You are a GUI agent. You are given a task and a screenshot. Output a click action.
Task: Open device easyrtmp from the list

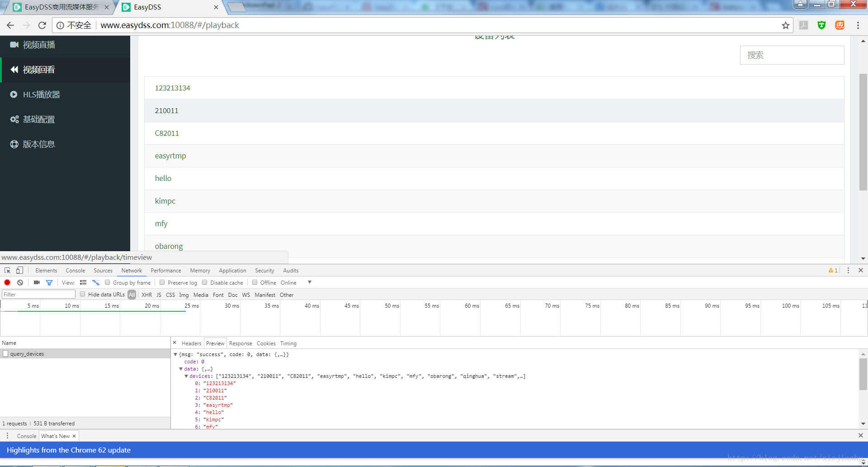click(494, 156)
